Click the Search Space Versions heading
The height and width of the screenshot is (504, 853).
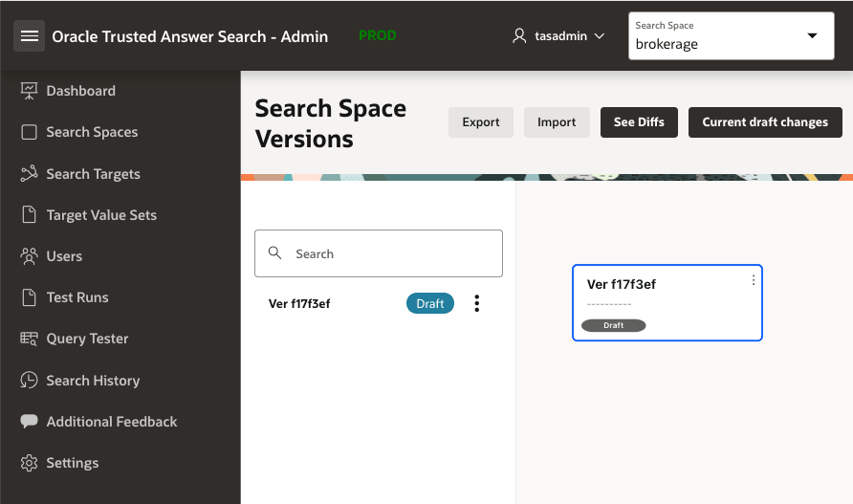pyautogui.click(x=331, y=123)
